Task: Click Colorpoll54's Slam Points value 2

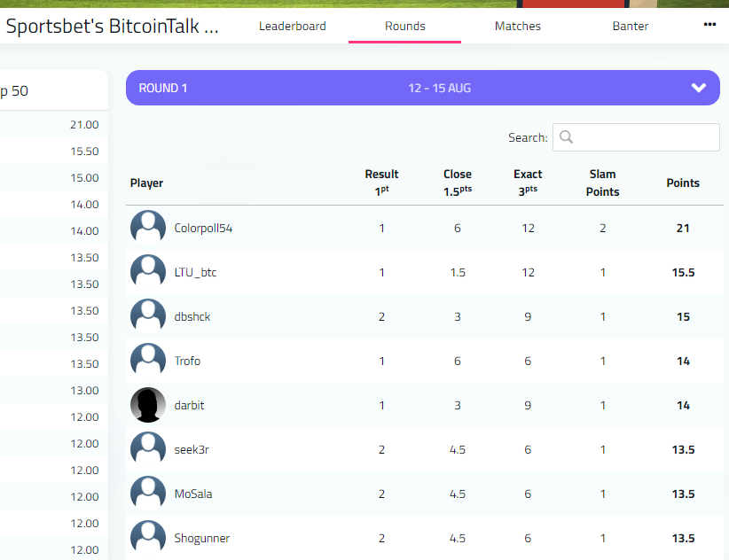Action: (x=602, y=228)
